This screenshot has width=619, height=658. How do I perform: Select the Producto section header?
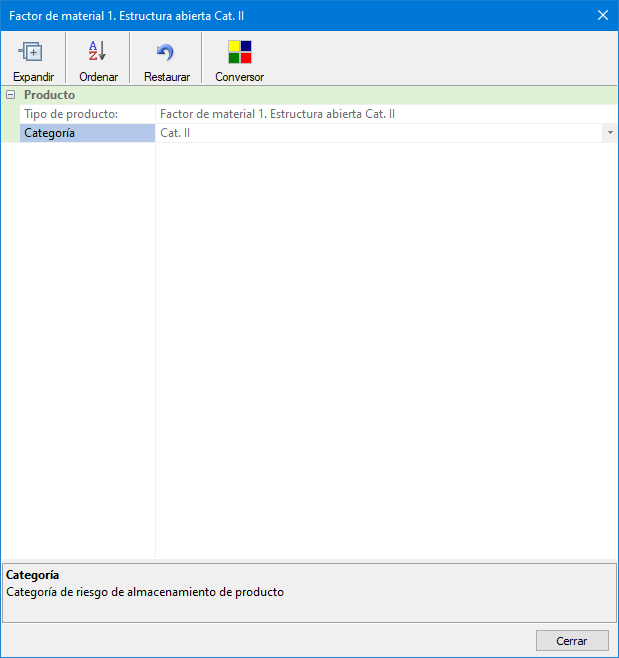coord(50,95)
